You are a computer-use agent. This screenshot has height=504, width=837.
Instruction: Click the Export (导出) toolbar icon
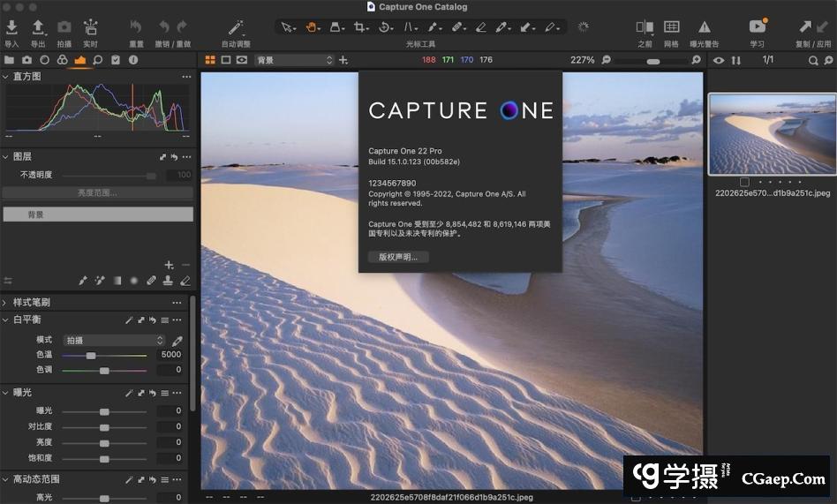coord(38,28)
